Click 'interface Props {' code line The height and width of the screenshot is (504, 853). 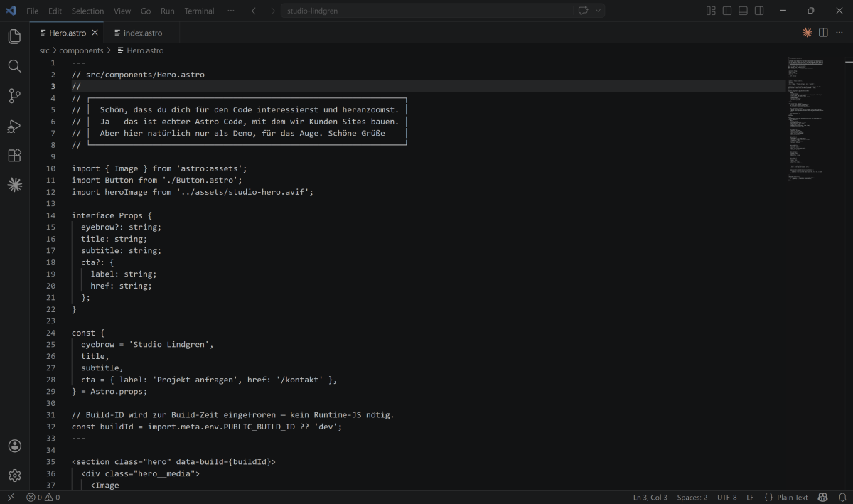pyautogui.click(x=112, y=215)
